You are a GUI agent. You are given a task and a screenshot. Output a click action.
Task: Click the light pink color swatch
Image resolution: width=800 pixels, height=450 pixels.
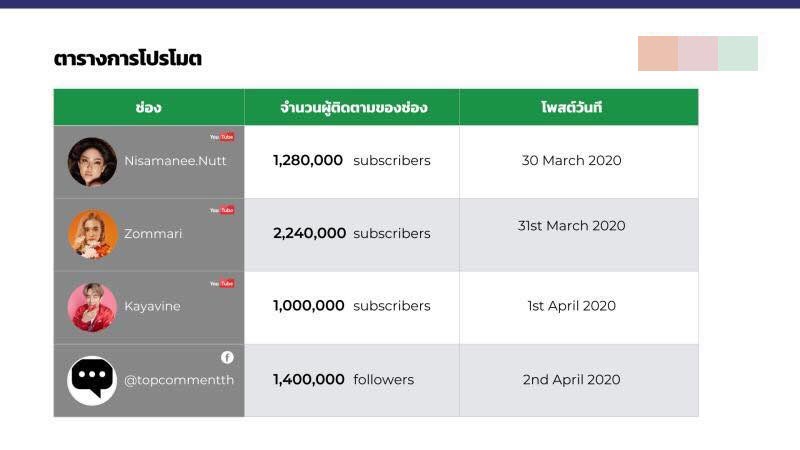pyautogui.click(x=698, y=54)
